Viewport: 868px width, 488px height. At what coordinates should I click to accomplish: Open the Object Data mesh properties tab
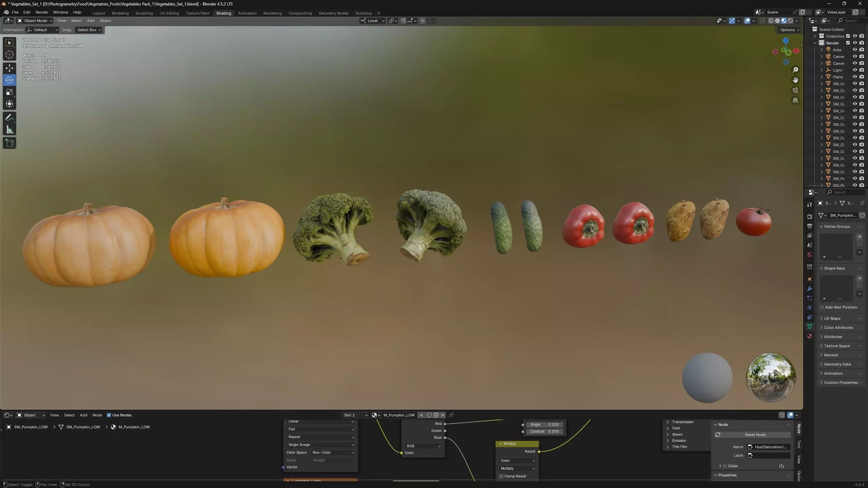(x=810, y=327)
